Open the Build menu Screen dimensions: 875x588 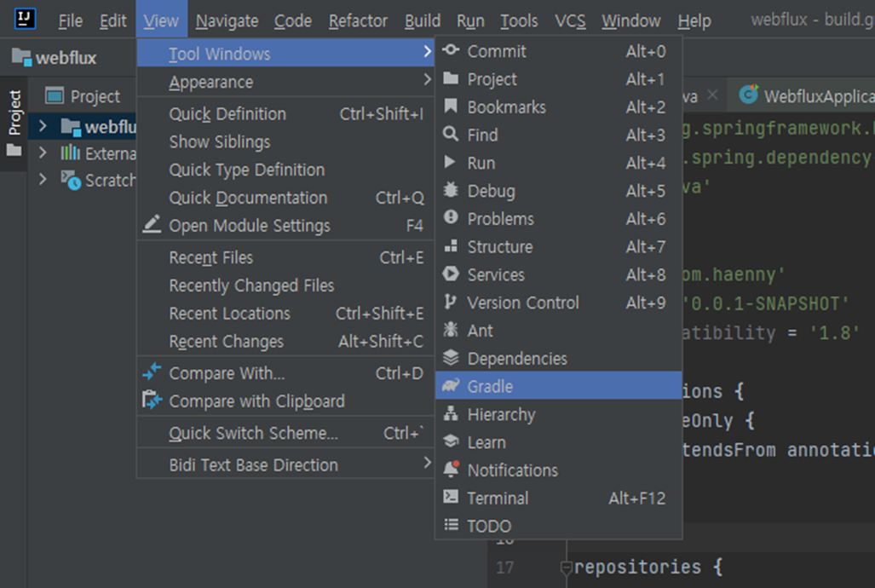423,21
